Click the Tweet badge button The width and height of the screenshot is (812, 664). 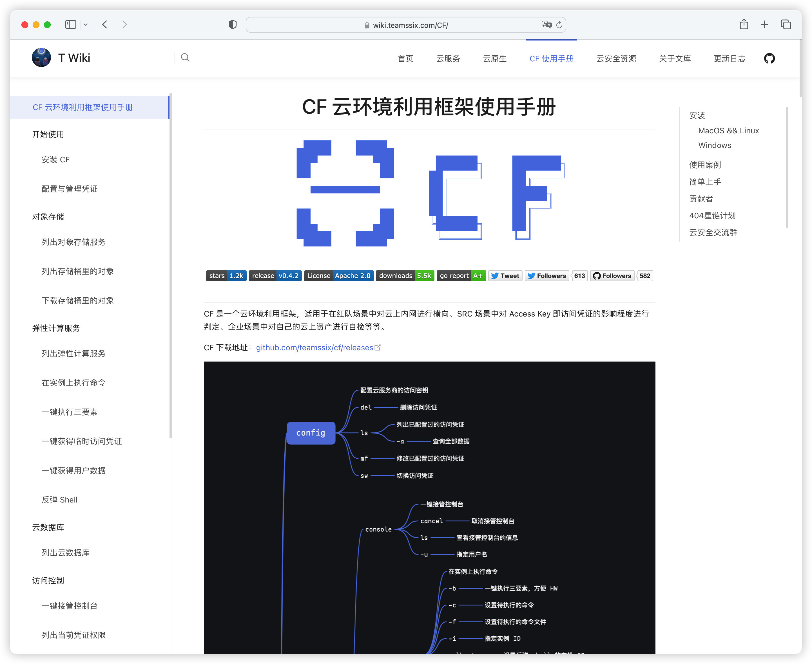pos(505,276)
